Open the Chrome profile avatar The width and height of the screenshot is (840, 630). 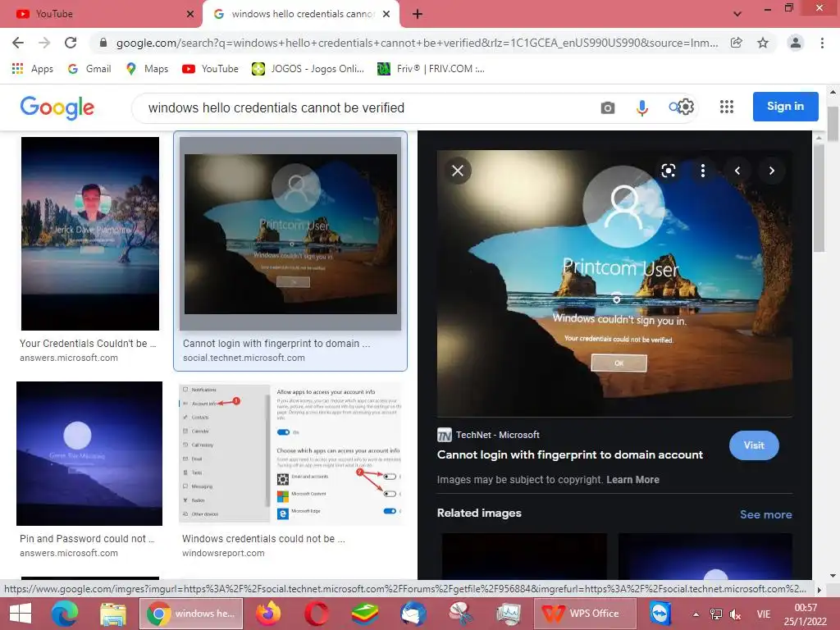(796, 43)
